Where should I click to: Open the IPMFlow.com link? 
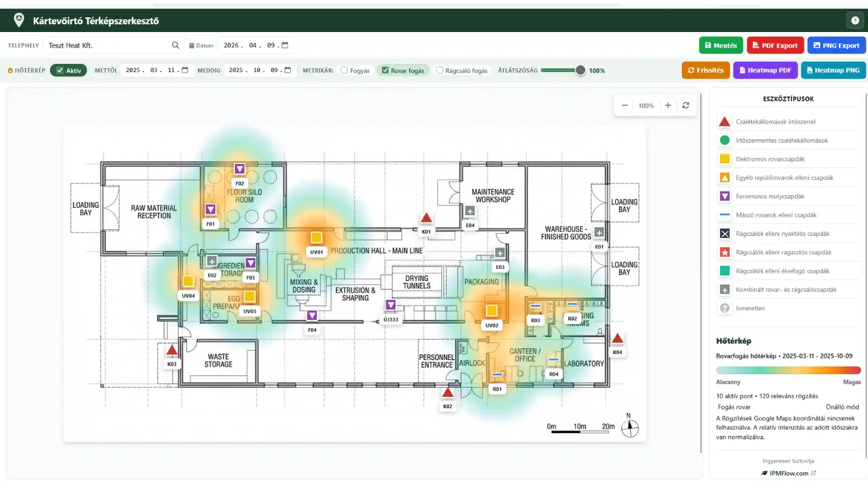click(788, 473)
